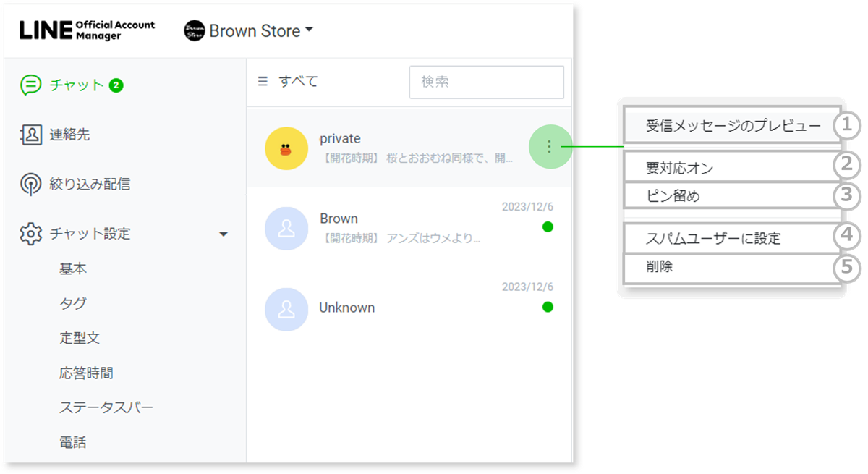Screen dimensions: 868x474
Task: Click the Brown Store profile avatar
Action: (x=193, y=30)
